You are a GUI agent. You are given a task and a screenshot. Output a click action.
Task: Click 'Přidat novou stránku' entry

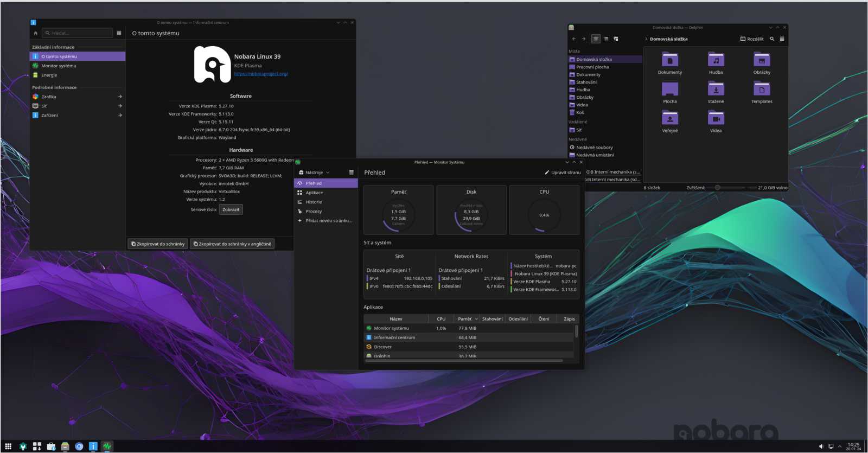pyautogui.click(x=326, y=221)
